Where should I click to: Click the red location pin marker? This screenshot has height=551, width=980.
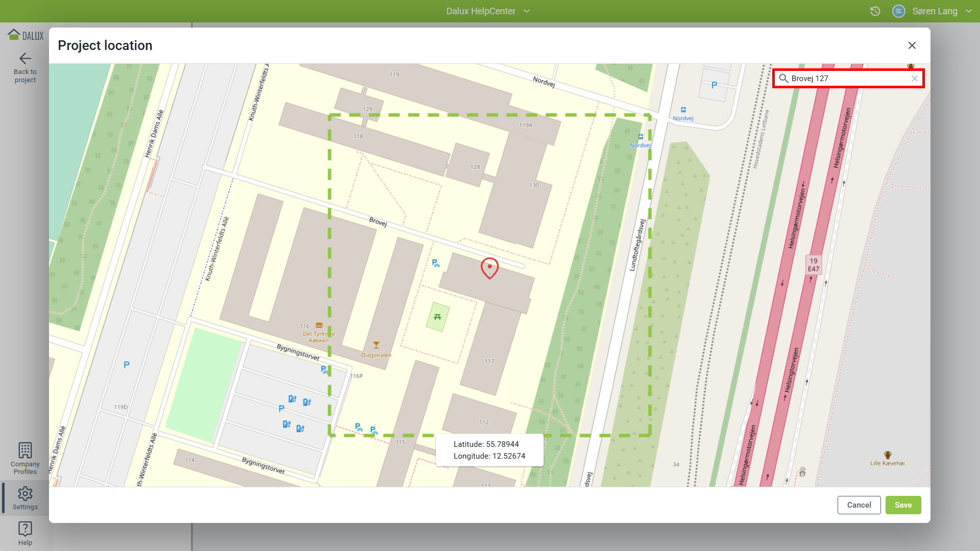[489, 267]
